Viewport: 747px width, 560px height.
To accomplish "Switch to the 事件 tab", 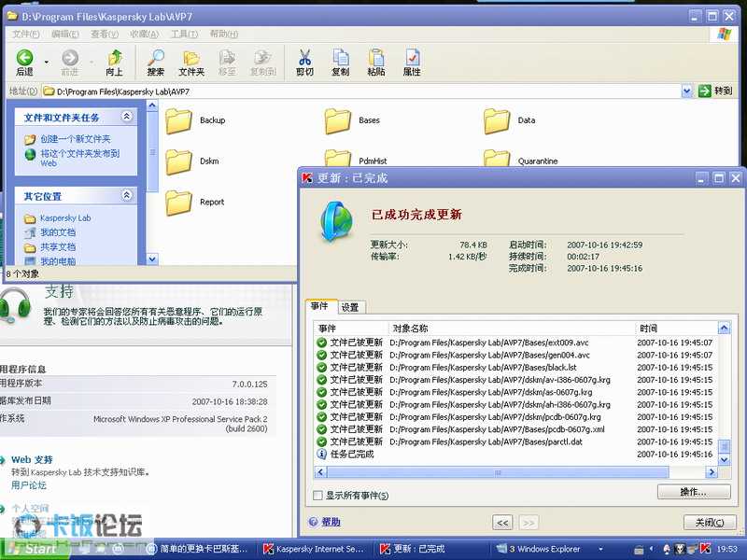I will (x=320, y=306).
